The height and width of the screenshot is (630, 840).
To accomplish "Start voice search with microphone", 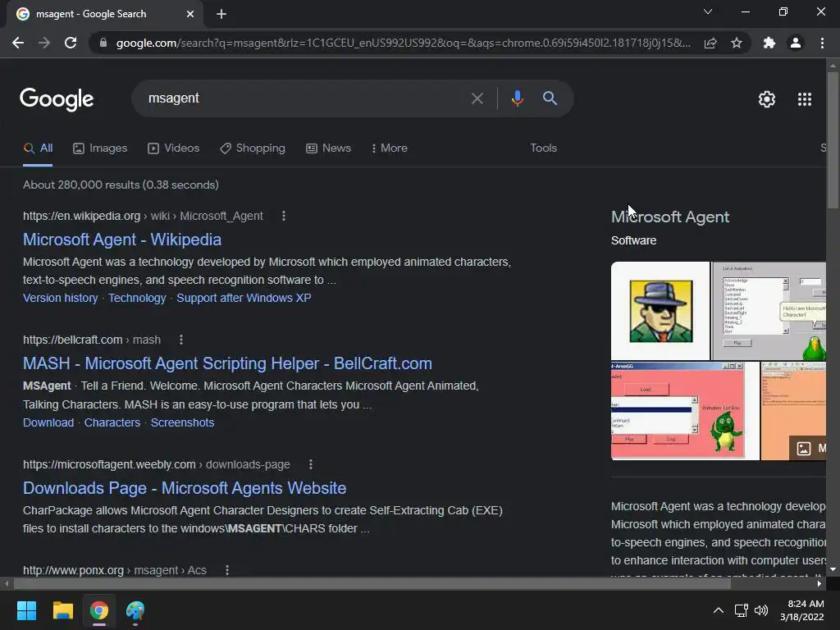I will (x=517, y=98).
